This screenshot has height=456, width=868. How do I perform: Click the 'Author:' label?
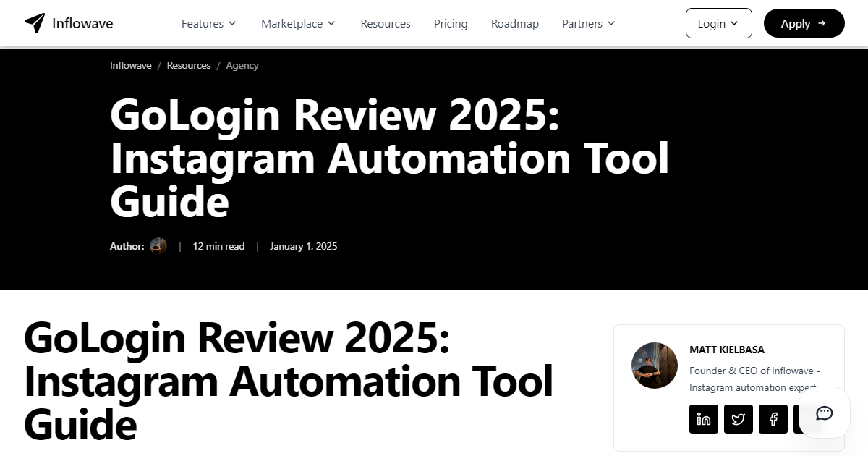click(127, 246)
